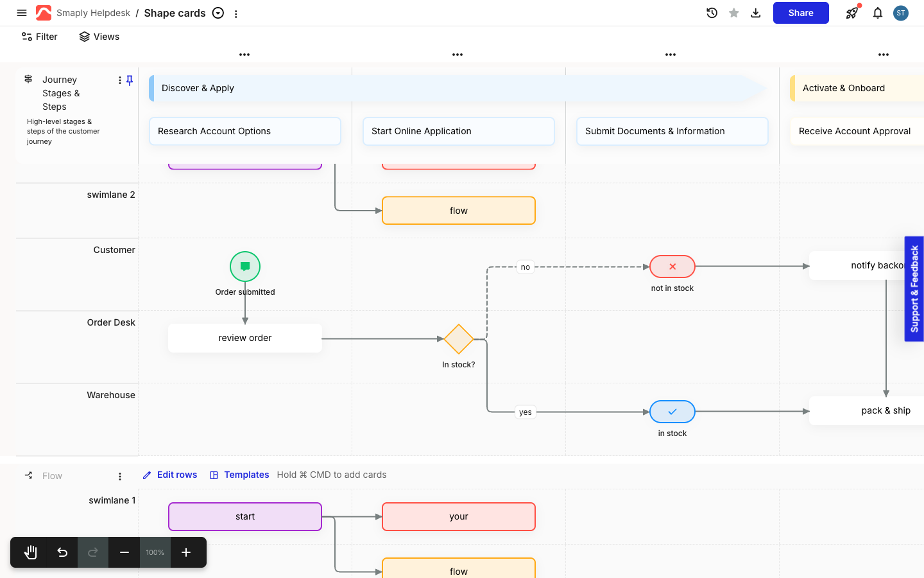Image resolution: width=924 pixels, height=578 pixels.
Task: Select the Research Account Options step card
Action: (245, 131)
